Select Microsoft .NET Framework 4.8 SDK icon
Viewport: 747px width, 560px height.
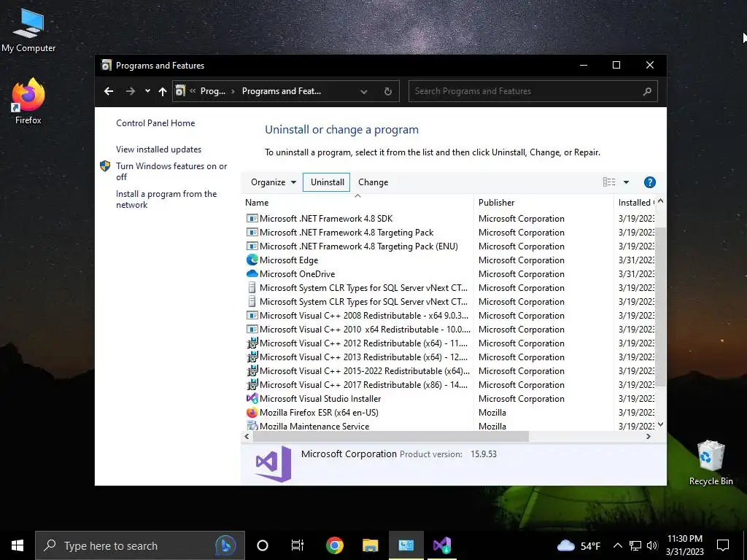pyautogui.click(x=252, y=219)
